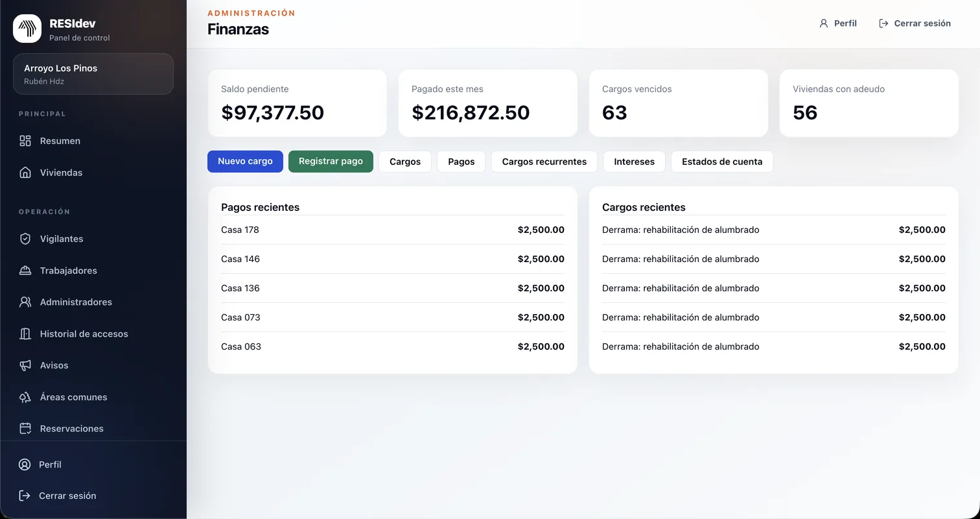This screenshot has width=980, height=519.
Task: Click the Saldo pendiente $97,377.50 card
Action: 297,103
